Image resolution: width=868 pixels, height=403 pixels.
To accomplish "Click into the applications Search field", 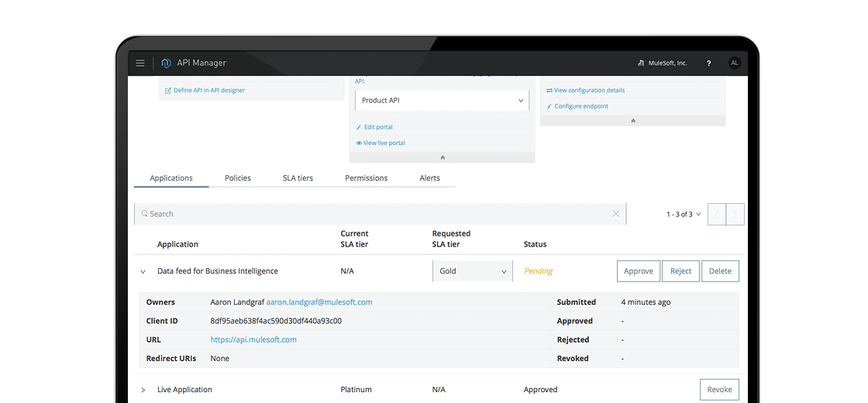I will (x=380, y=214).
